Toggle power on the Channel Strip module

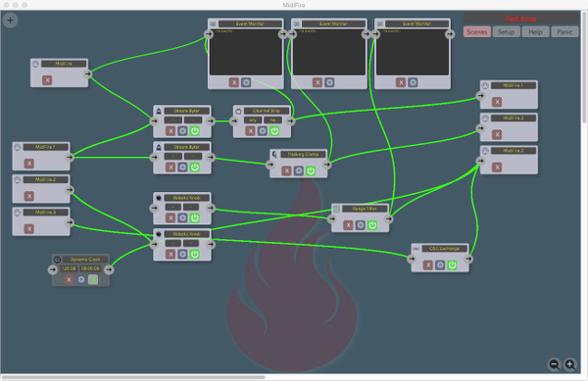coord(274,130)
